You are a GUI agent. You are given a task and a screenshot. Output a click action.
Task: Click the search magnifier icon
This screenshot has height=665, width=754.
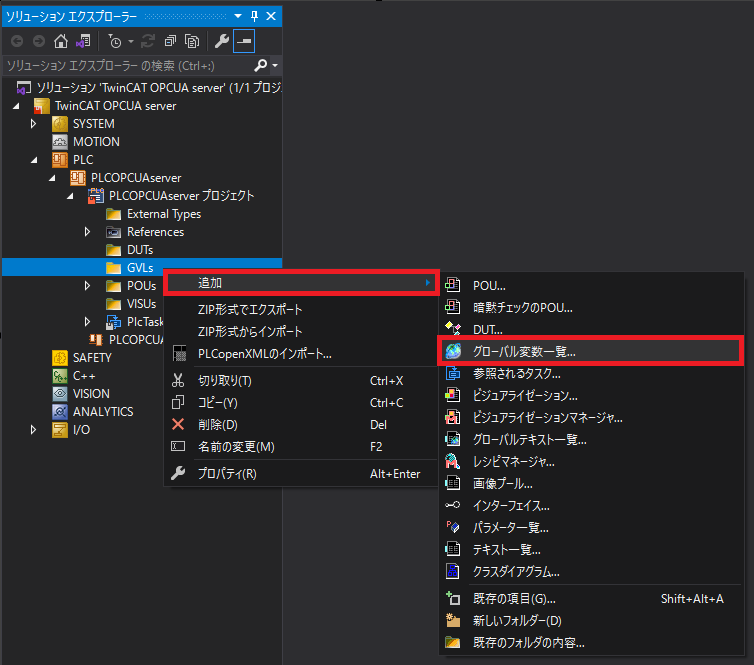tap(261, 65)
